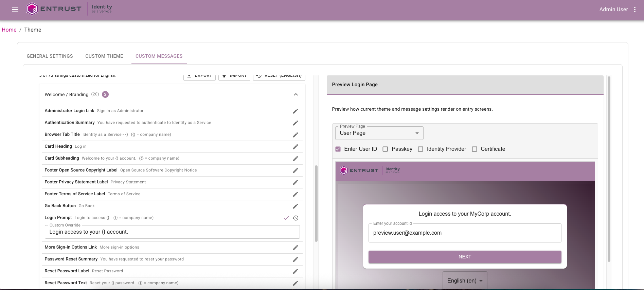Confirm the Login Prompt override with checkmark
This screenshot has height=290, width=644.
pyautogui.click(x=286, y=218)
